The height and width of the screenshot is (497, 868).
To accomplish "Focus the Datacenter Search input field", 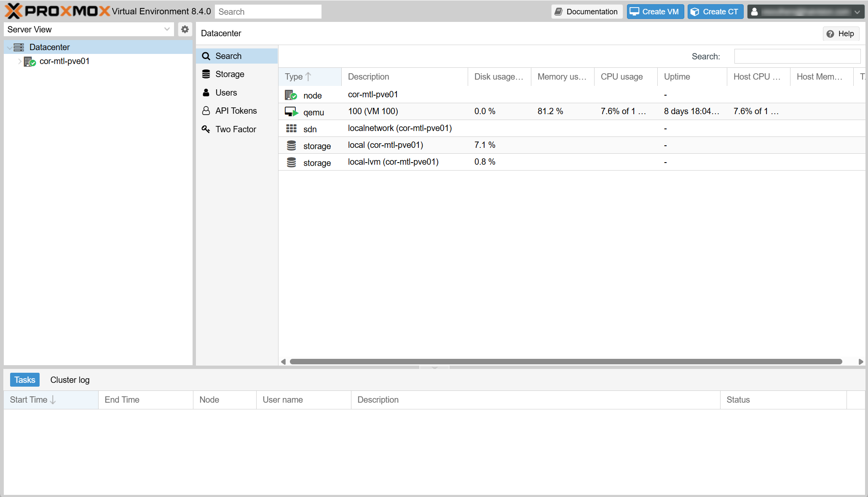I will coord(797,56).
